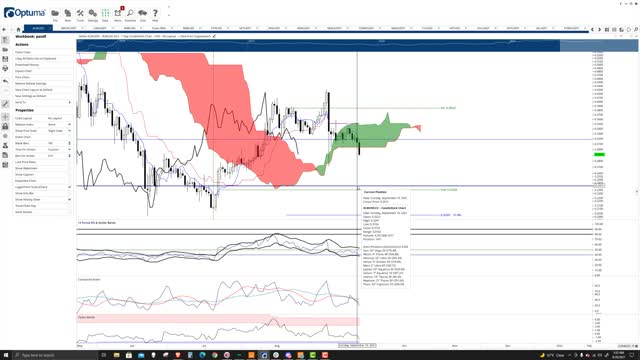Screen dimensions: 640x360
Task: Toggle the Invert Chart checkbox
Action: coord(69,137)
